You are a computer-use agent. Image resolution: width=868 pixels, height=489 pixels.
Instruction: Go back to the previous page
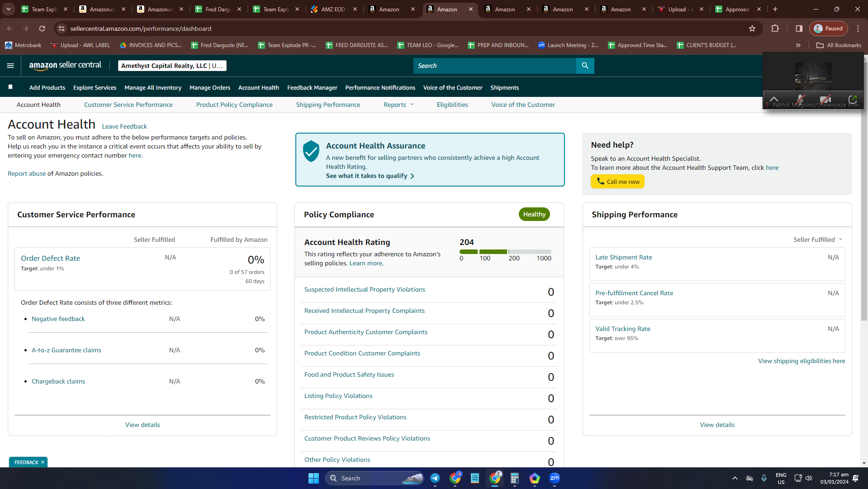click(9, 29)
